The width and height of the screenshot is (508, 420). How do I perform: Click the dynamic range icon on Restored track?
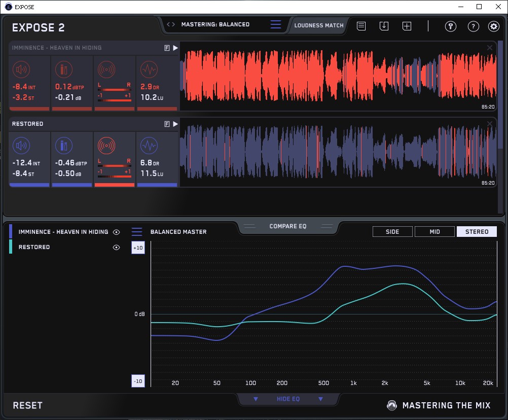[149, 146]
